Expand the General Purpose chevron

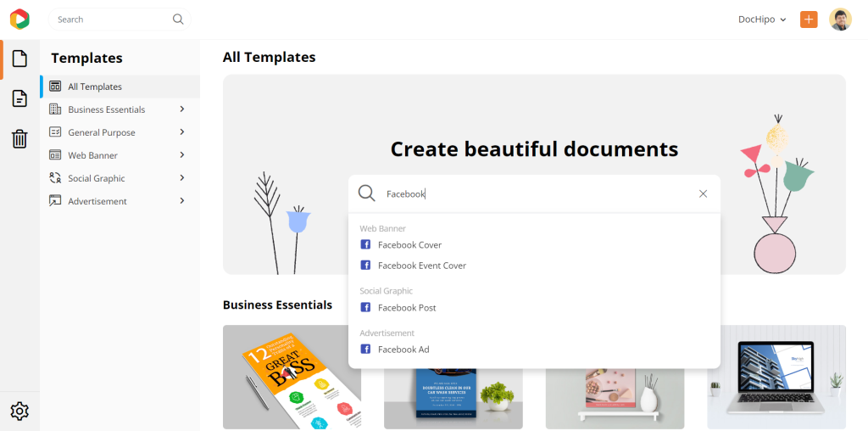coord(182,132)
